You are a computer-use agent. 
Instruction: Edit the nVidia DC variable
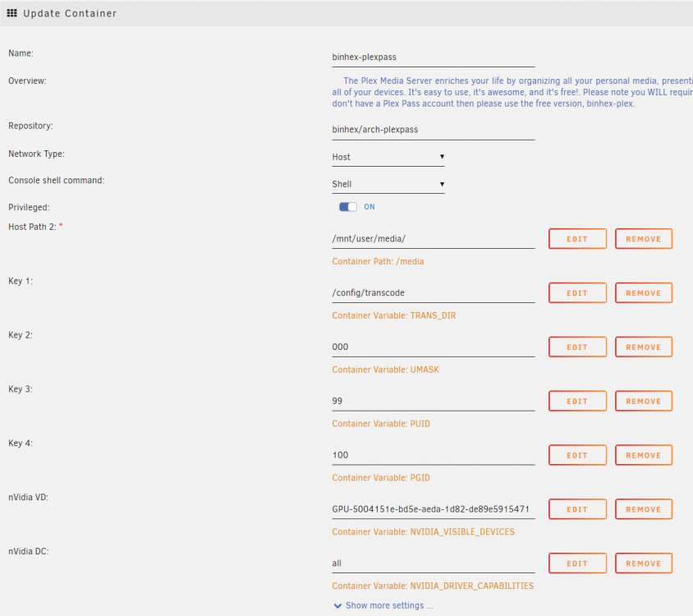(577, 563)
